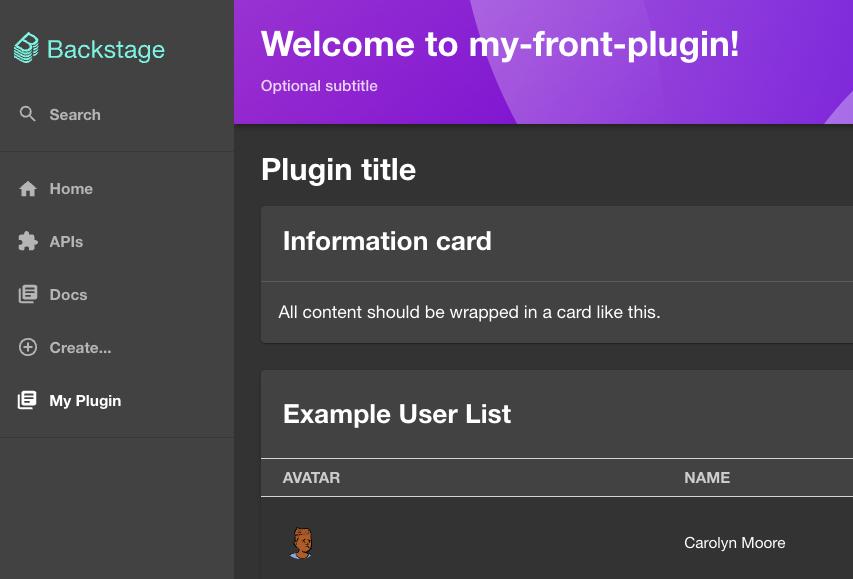This screenshot has width=853, height=579.
Task: Sort by the NAME column header
Action: pos(707,478)
